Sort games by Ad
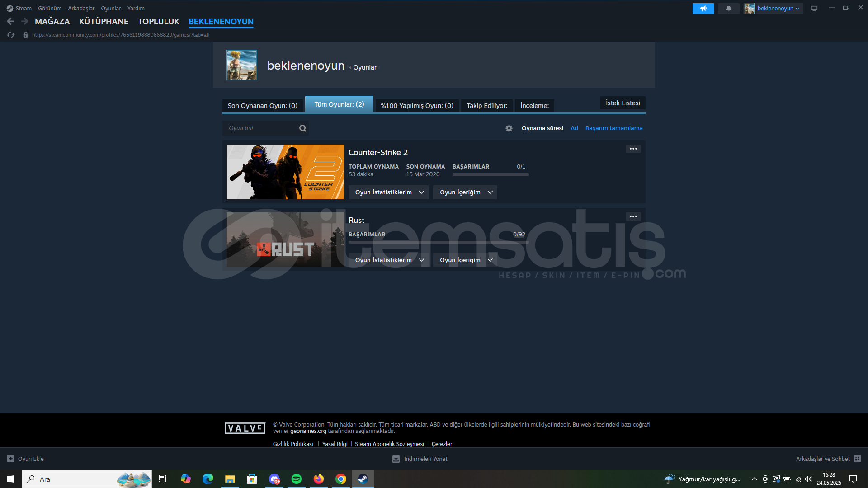The height and width of the screenshot is (488, 868). coord(574,128)
